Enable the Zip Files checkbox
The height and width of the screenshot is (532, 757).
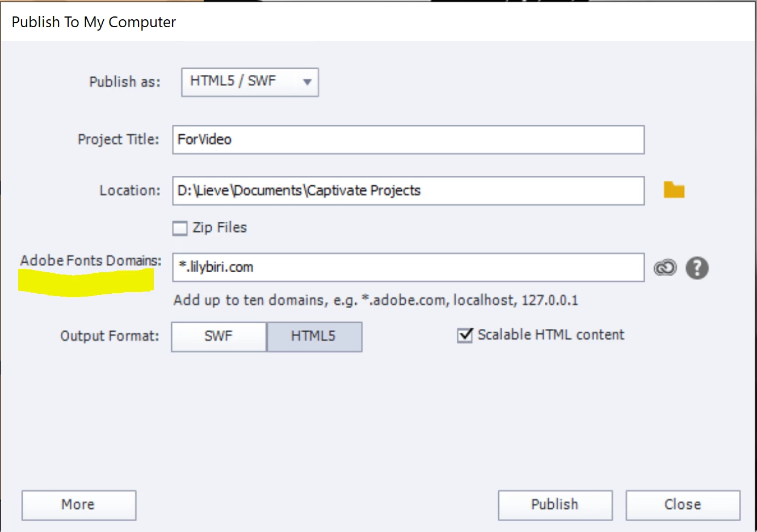pyautogui.click(x=180, y=228)
